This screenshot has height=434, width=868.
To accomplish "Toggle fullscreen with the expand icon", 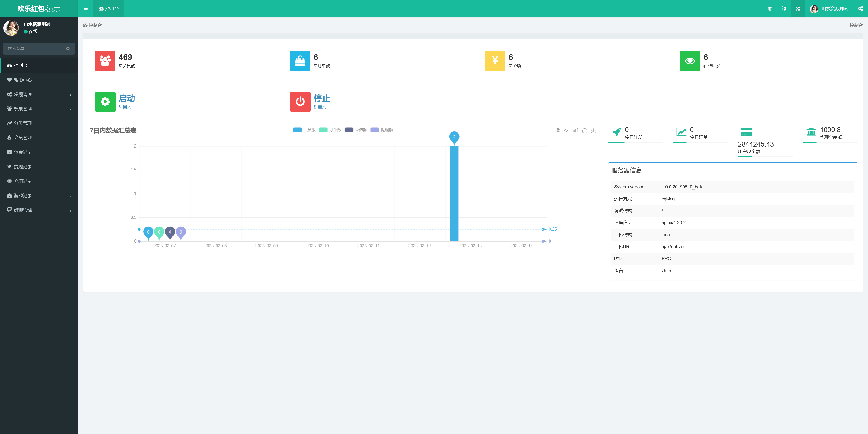I will click(797, 9).
